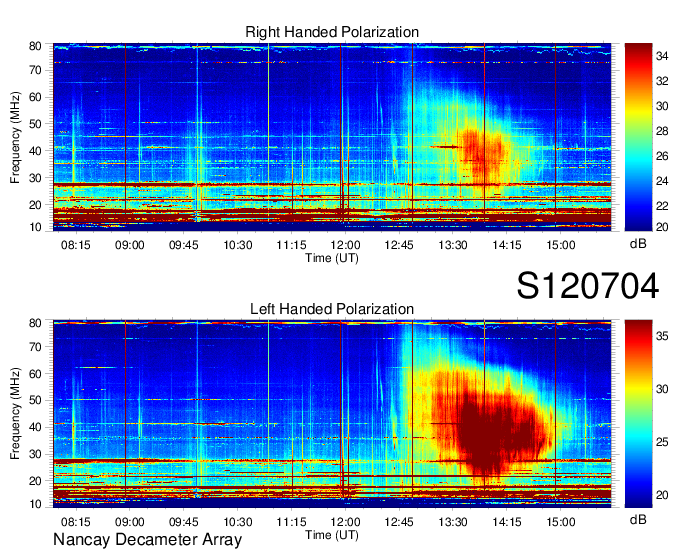Click the '26' value on the top color scale
This screenshot has height=552, width=680.
tap(662, 156)
